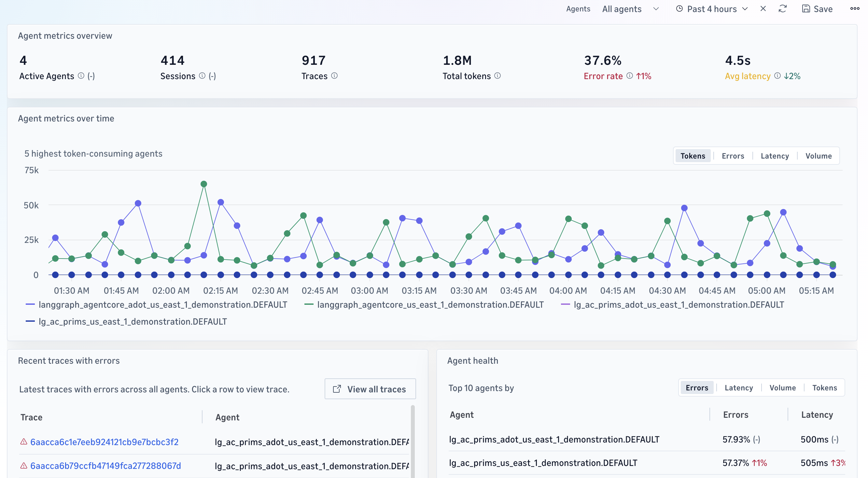Open the three-dots more options menu
Screen dimensions: 868x478
click(855, 9)
